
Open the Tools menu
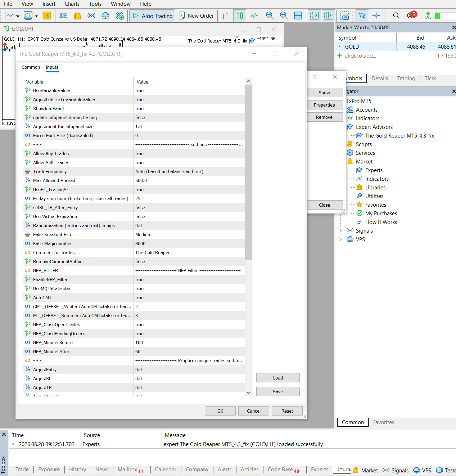point(95,4)
